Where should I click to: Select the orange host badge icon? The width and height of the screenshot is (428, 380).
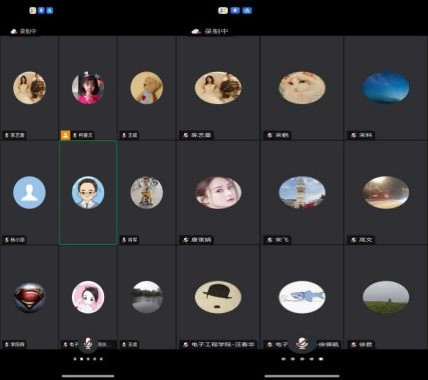pyautogui.click(x=65, y=135)
